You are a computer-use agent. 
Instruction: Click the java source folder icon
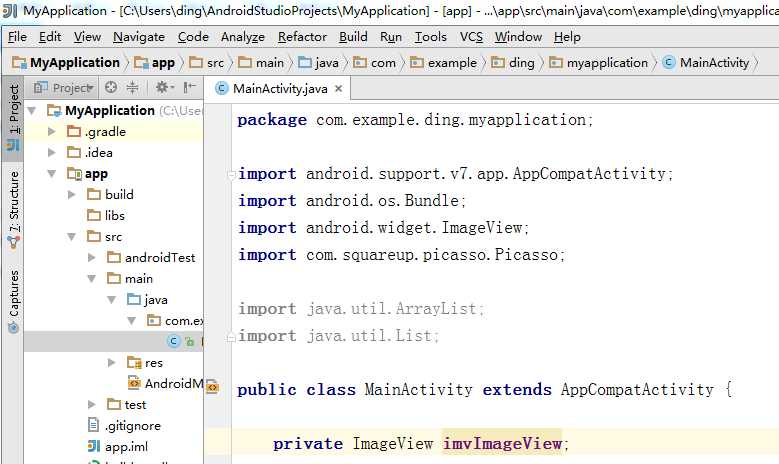(134, 300)
